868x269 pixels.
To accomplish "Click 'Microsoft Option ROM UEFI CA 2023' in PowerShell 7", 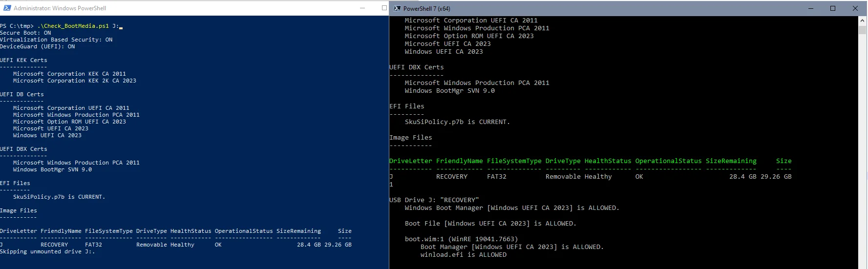I will click(x=469, y=36).
